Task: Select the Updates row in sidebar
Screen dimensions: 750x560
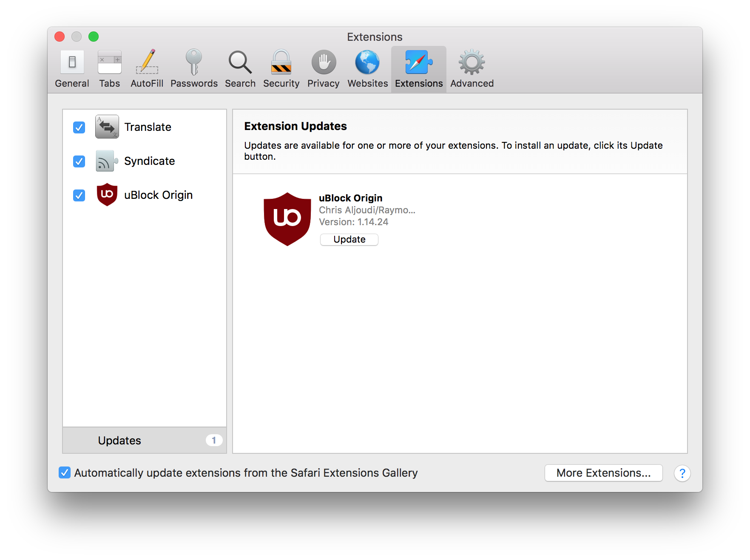Action: [145, 440]
